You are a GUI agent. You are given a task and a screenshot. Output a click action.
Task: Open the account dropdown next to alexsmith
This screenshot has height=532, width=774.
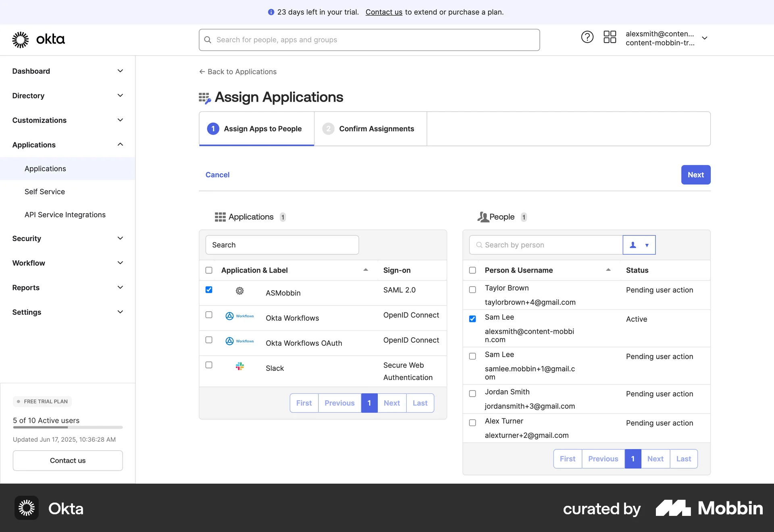(x=705, y=38)
